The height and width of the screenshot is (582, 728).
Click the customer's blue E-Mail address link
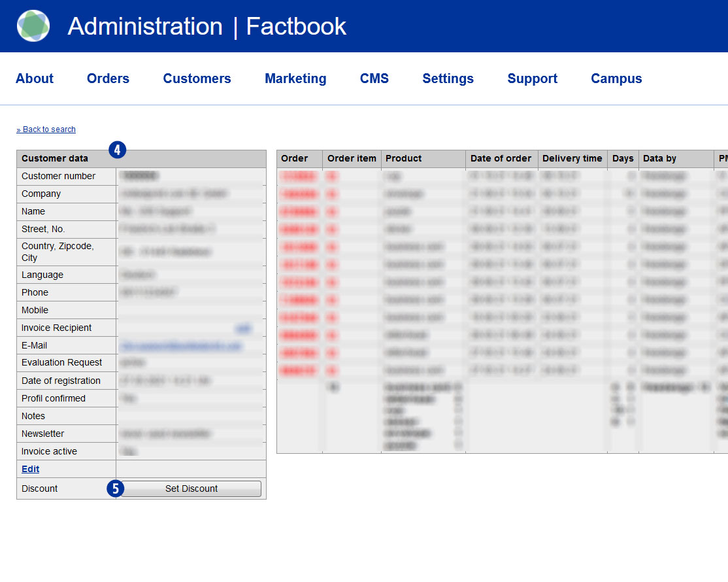[180, 345]
